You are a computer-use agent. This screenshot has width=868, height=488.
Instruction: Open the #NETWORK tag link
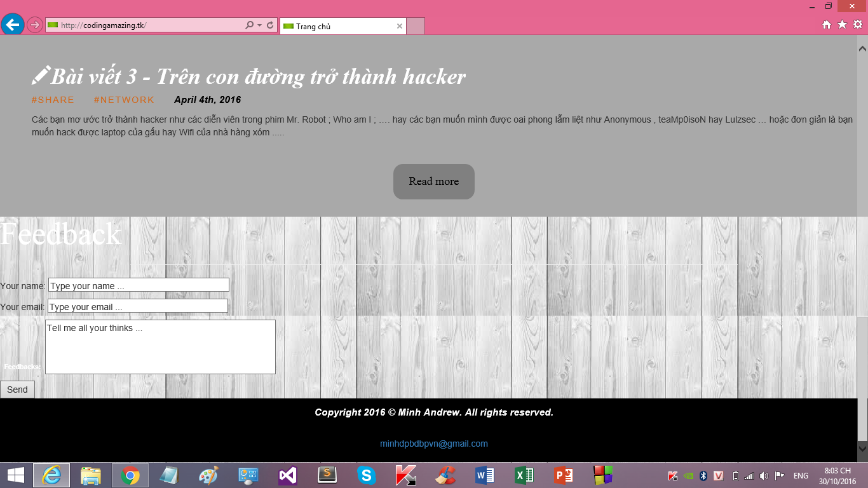124,100
